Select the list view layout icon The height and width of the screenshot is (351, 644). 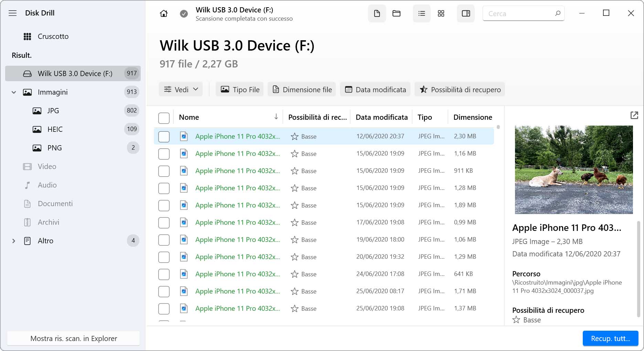422,13
